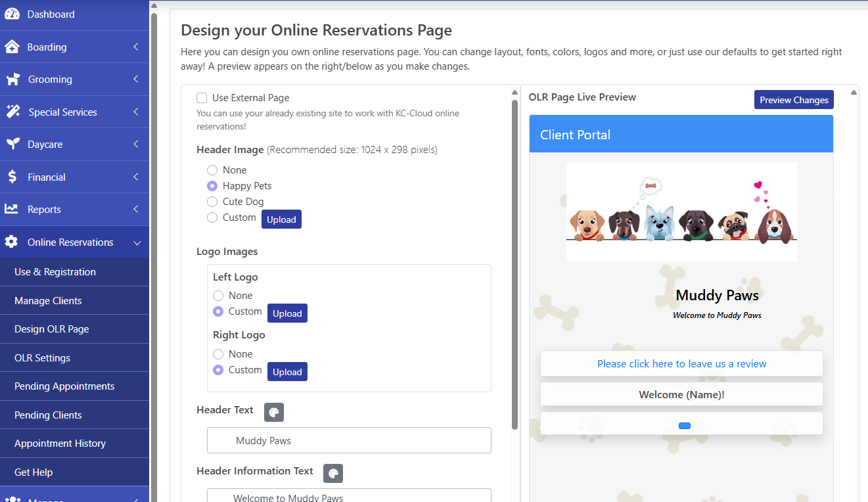This screenshot has height=502, width=868.
Task: Open the OLR Settings menu item
Action: pos(43,358)
